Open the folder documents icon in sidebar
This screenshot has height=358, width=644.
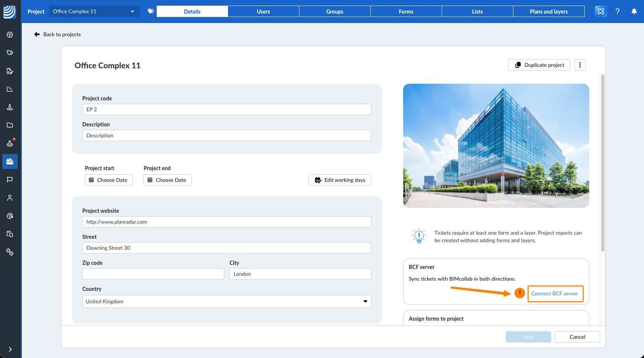click(x=10, y=125)
